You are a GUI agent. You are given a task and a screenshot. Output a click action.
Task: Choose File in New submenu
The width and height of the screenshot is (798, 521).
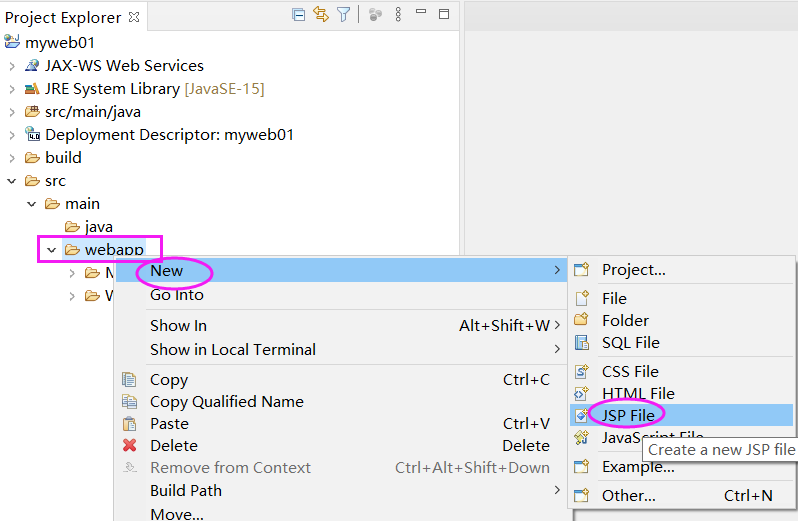[681, 299]
